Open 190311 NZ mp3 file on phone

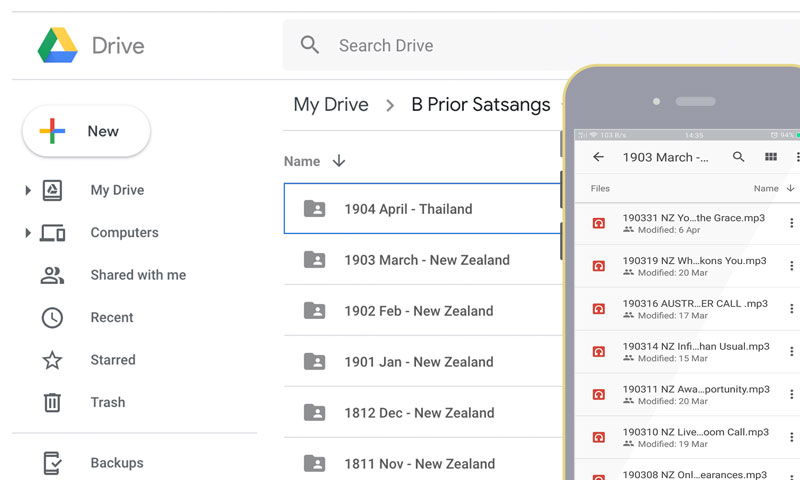coord(687,394)
